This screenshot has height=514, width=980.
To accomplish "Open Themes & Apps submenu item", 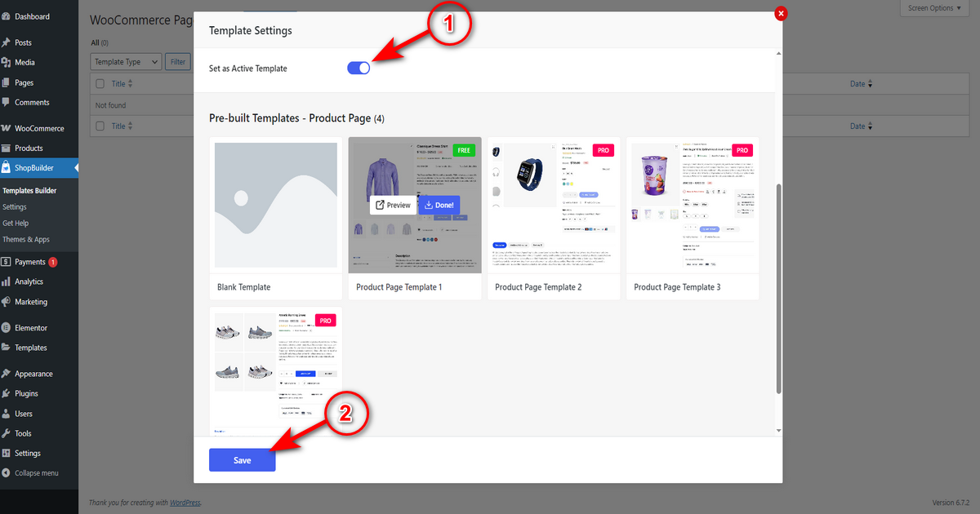I will coord(26,239).
